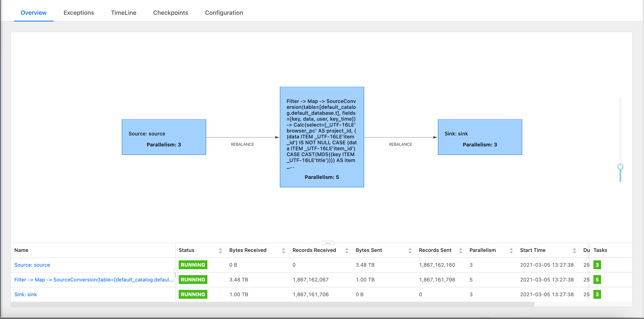Open the Configuration tab
This screenshot has height=319, width=644.
point(224,13)
